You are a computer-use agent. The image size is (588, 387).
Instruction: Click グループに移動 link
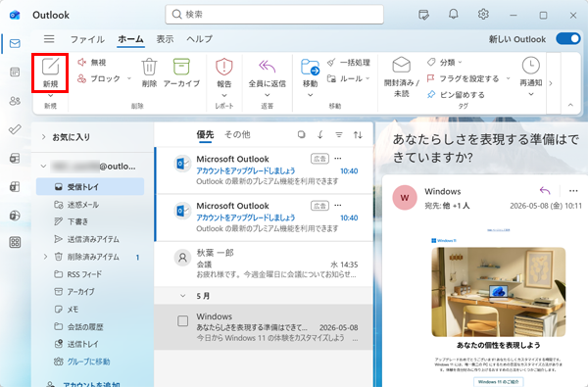[x=88, y=362]
